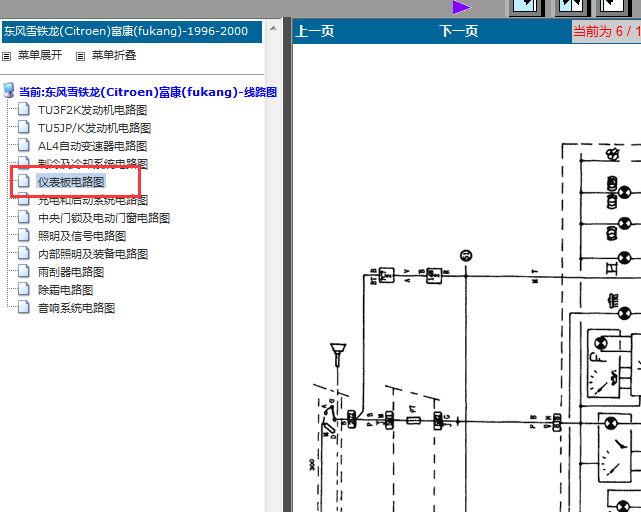This screenshot has width=641, height=512.
Task: Click computer icon beside 当前:东风雪铁龙 root node
Action: [x=9, y=90]
